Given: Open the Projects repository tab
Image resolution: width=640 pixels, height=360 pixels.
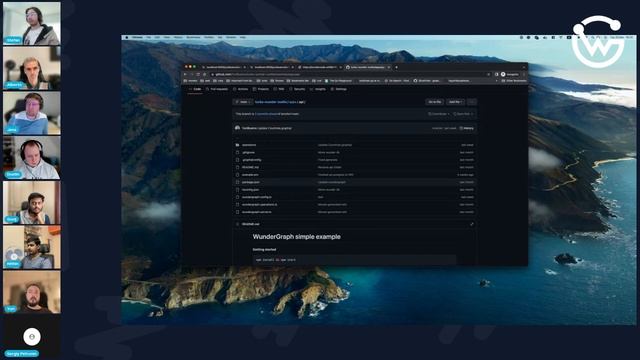Looking at the screenshot, I should (x=261, y=89).
